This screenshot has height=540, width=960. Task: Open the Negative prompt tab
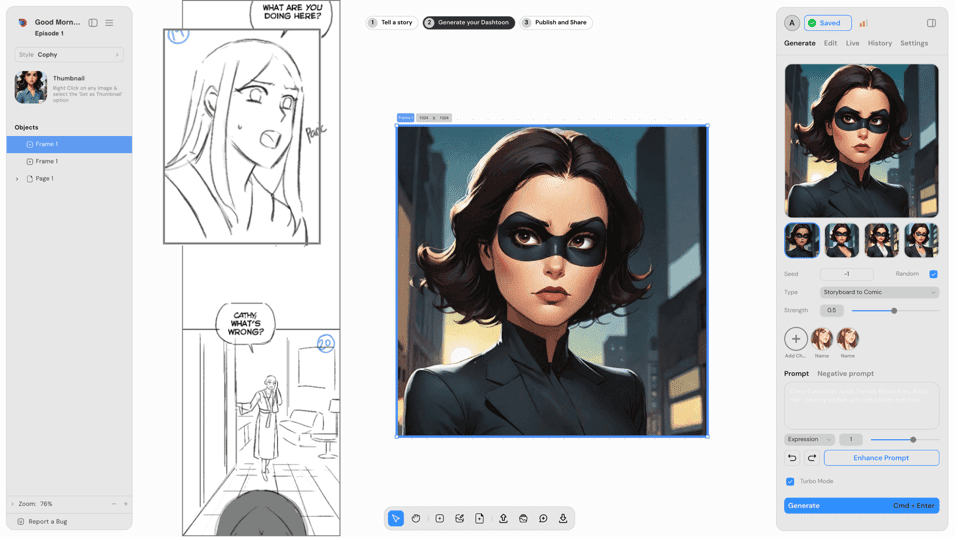[x=845, y=373]
